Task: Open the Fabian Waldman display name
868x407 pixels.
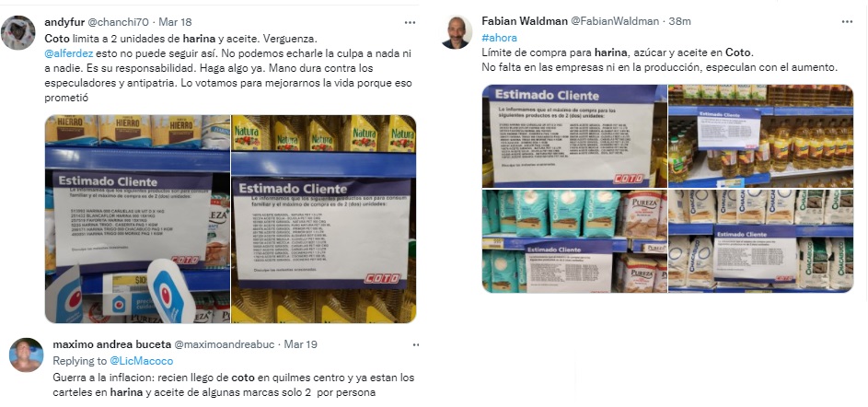Action: tap(525, 21)
